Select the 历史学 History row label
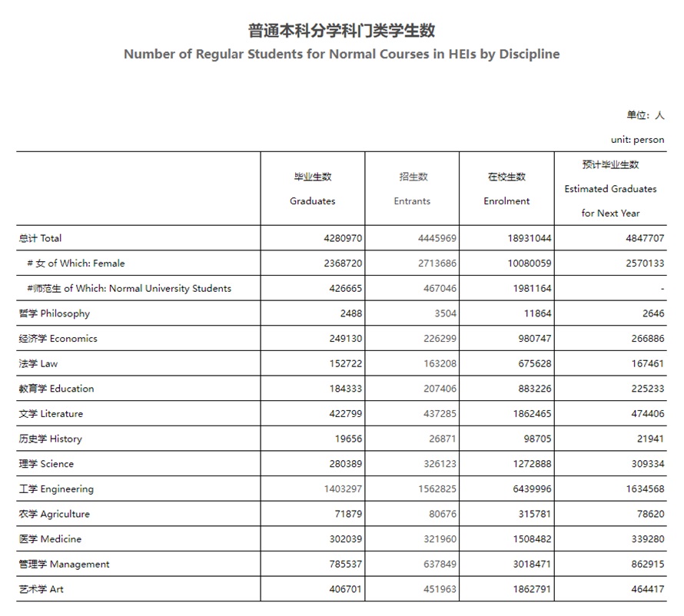The width and height of the screenshot is (684, 616). pos(50,439)
